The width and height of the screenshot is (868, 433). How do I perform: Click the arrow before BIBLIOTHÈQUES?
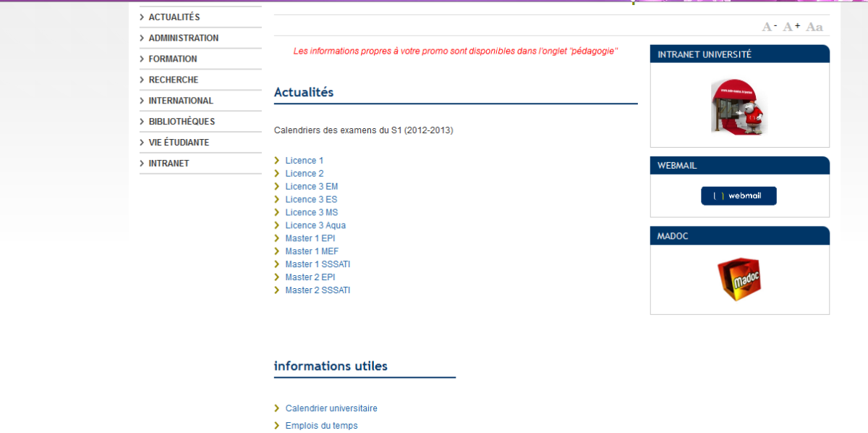[142, 122]
